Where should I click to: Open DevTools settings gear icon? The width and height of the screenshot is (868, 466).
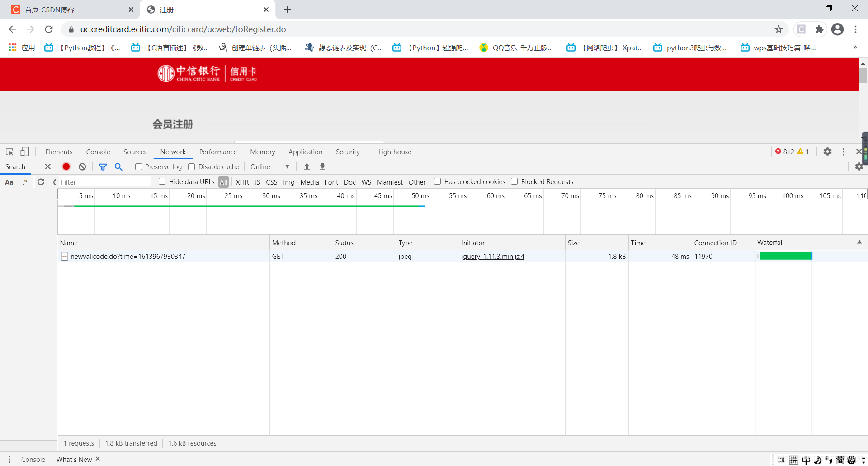pos(827,152)
